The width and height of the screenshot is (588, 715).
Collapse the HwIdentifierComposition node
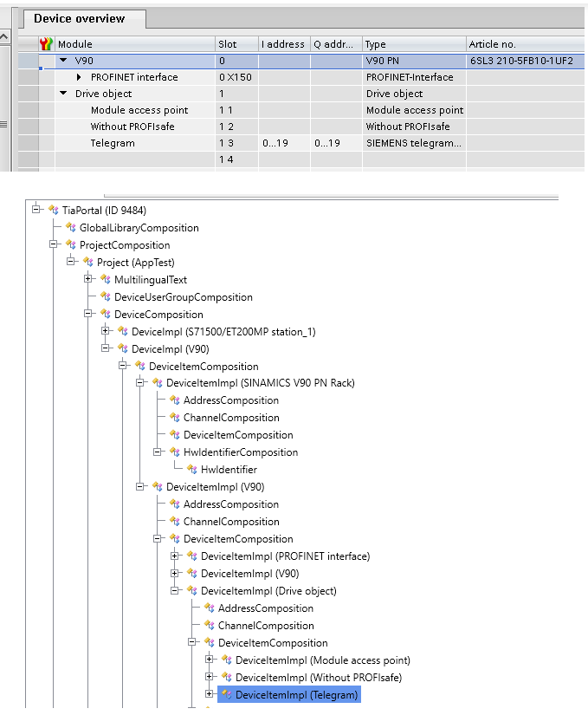tap(157, 452)
